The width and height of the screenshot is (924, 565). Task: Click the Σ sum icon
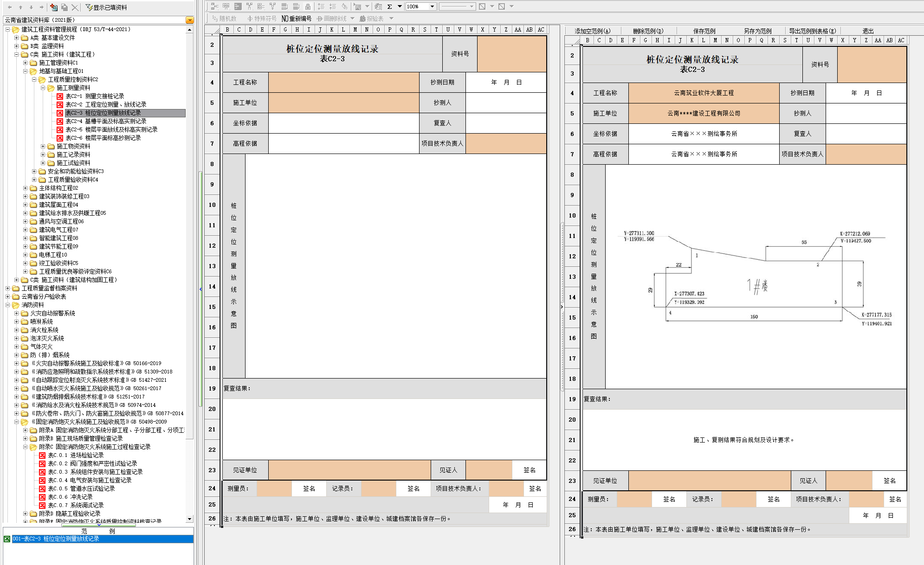(389, 6)
